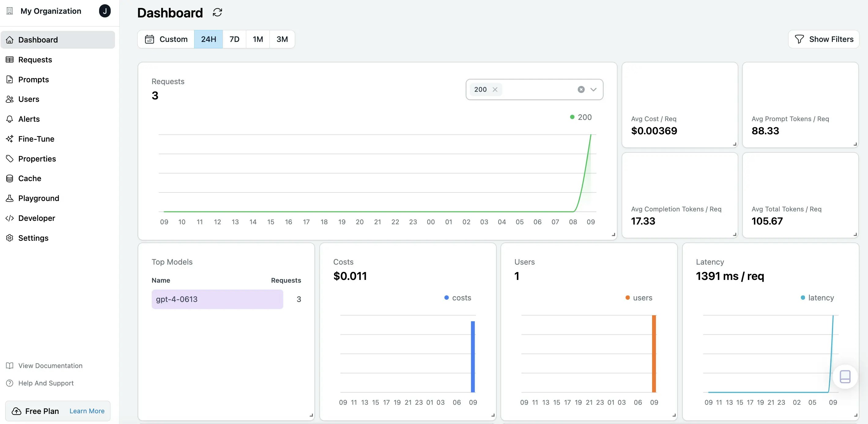Open the Fine-Tune sparkle icon in sidebar

pyautogui.click(x=10, y=139)
